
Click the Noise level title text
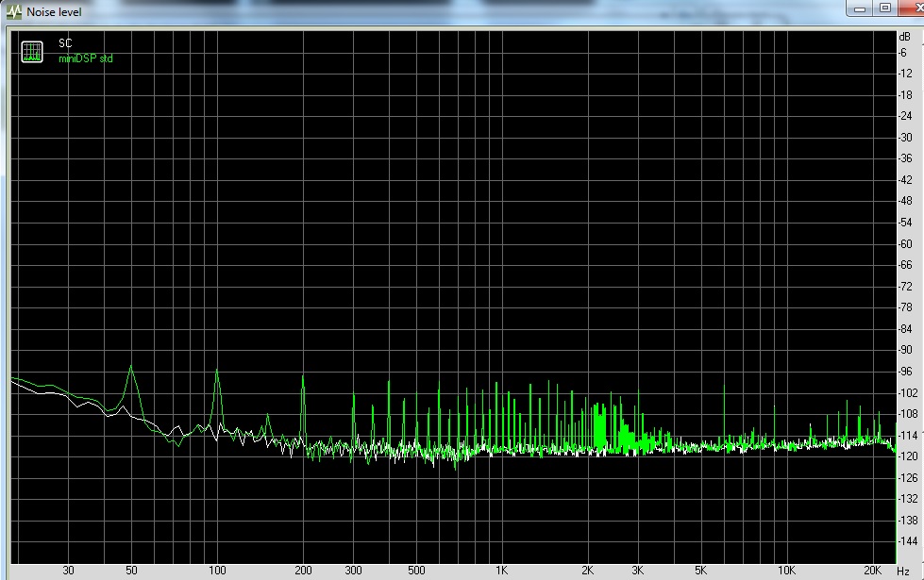click(54, 11)
